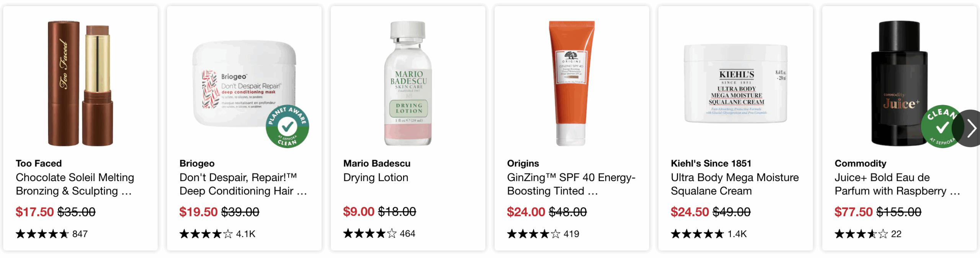Open the Origins GinZing orange tube image

[x=572, y=83]
